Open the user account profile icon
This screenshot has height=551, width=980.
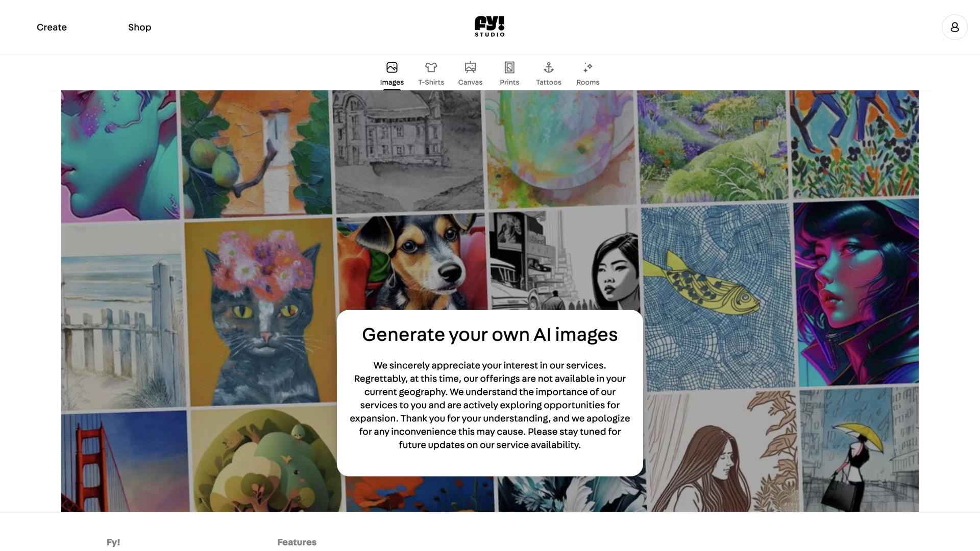click(954, 27)
